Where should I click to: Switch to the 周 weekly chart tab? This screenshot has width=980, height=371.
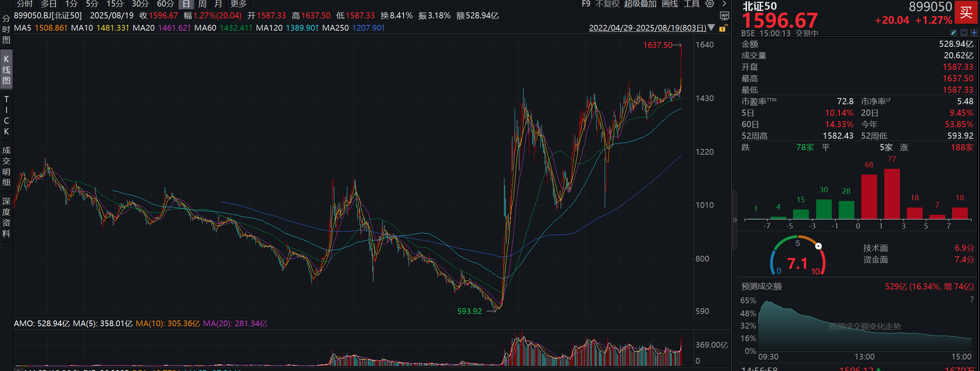pyautogui.click(x=202, y=4)
